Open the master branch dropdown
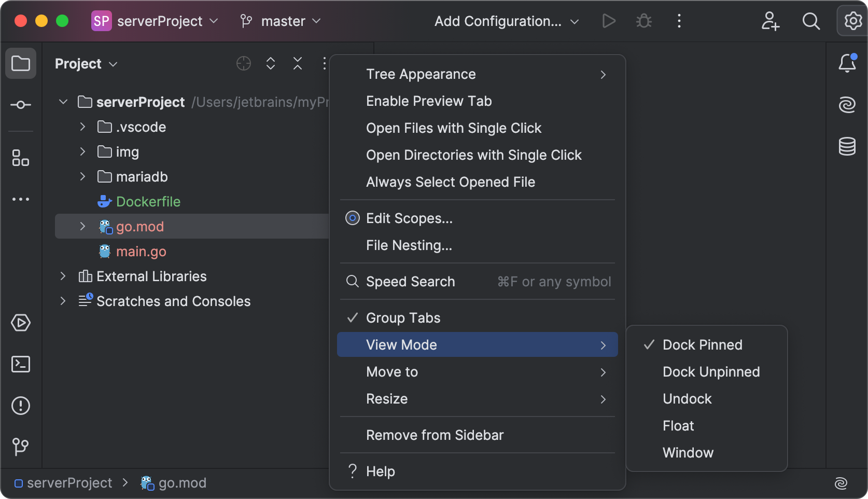 (x=280, y=21)
